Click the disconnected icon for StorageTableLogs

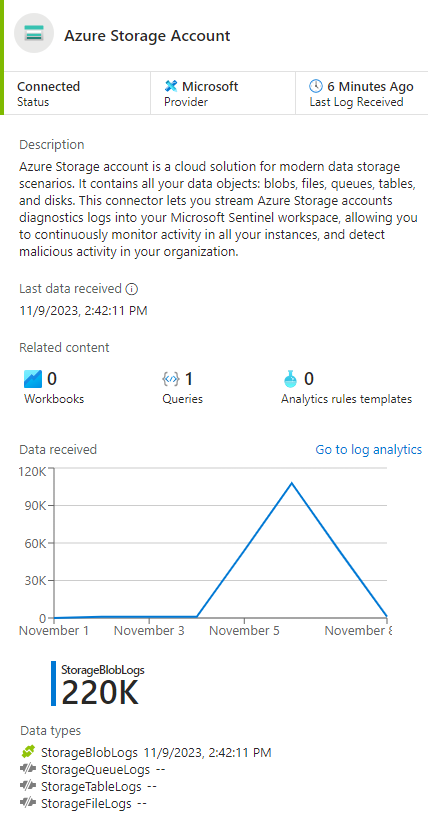(x=29, y=786)
